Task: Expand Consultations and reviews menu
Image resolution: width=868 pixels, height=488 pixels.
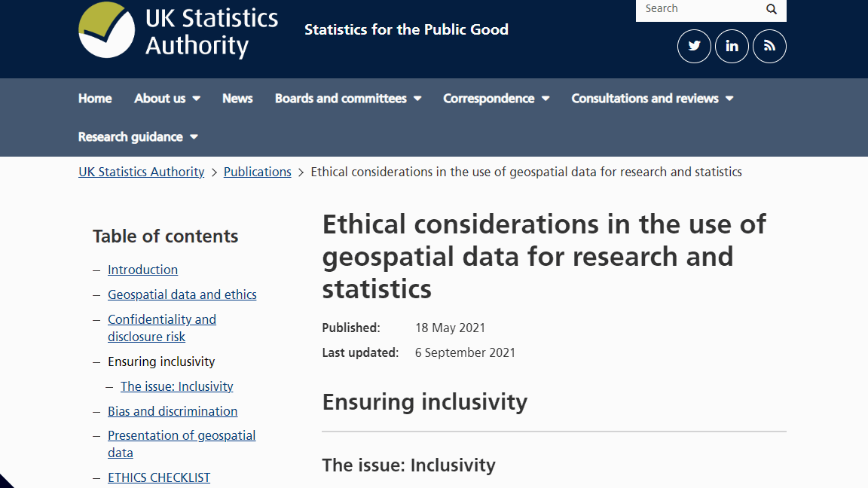Action: tap(653, 99)
